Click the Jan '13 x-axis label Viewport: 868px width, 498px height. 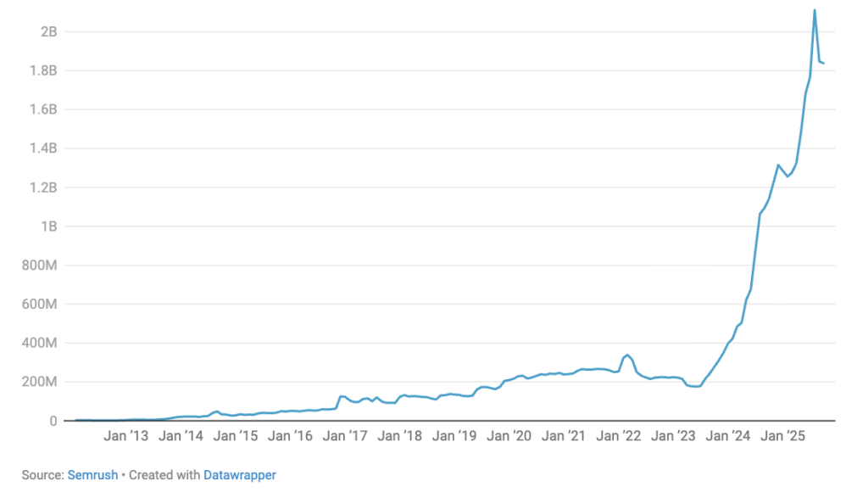pos(125,436)
